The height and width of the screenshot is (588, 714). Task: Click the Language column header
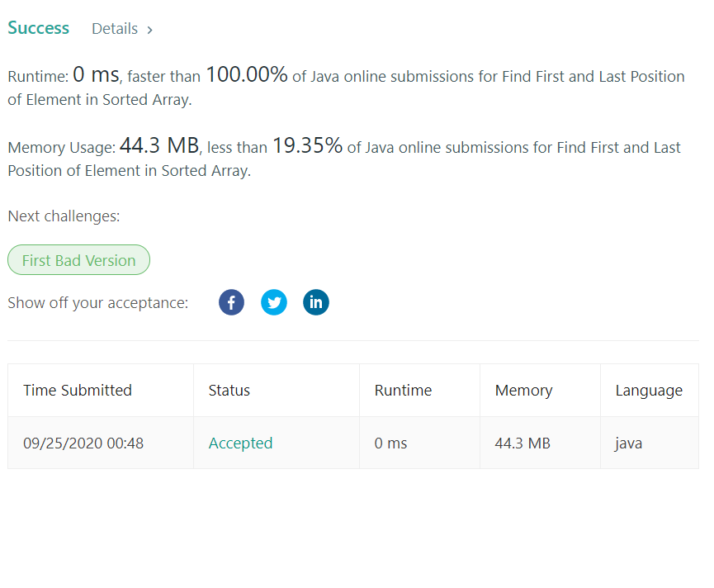pos(649,391)
